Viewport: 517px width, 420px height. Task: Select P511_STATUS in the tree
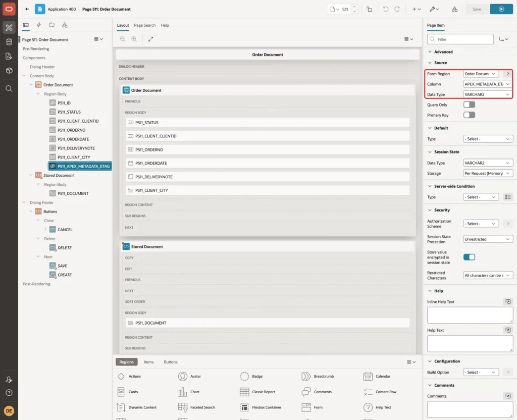(69, 112)
